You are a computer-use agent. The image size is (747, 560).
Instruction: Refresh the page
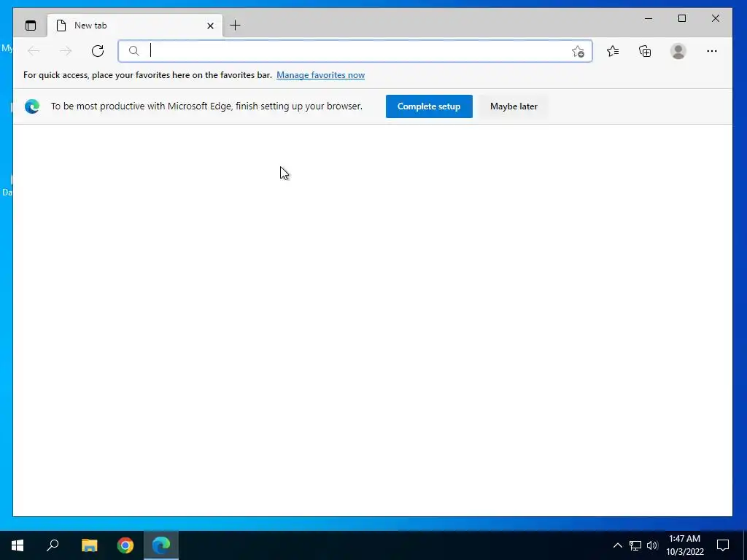click(x=98, y=51)
